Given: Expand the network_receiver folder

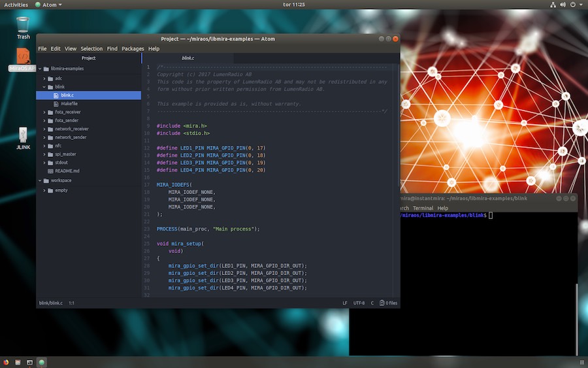Looking at the screenshot, I should (x=44, y=129).
